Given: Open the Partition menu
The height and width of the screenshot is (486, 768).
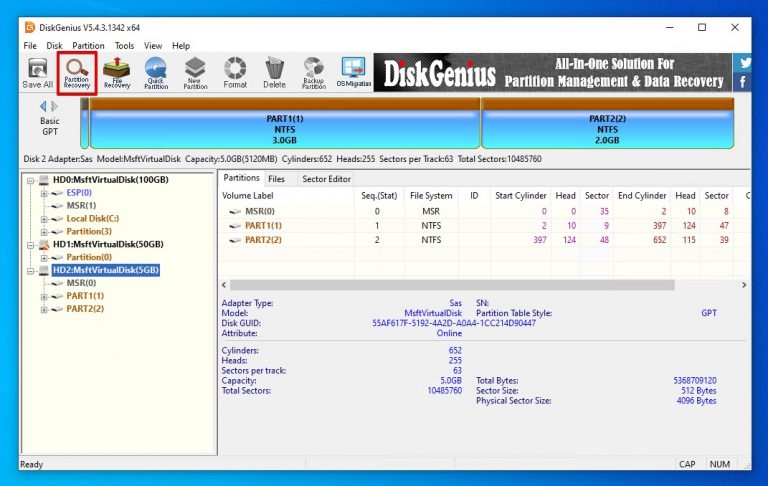Looking at the screenshot, I should click(88, 46).
